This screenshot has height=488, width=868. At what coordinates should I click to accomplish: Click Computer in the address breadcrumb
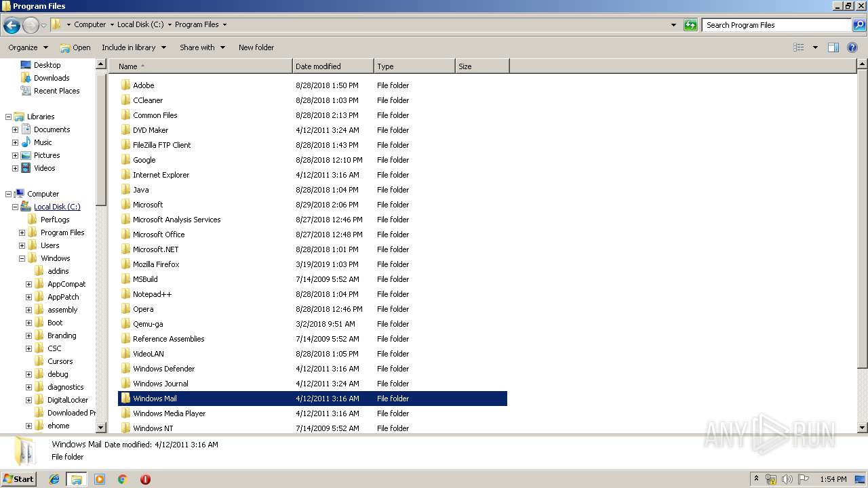[x=90, y=24]
